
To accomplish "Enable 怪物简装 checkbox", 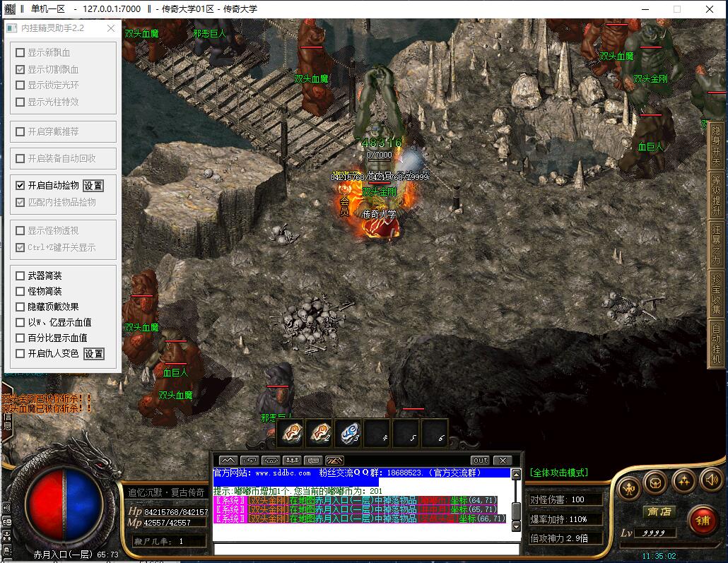I will 20,292.
